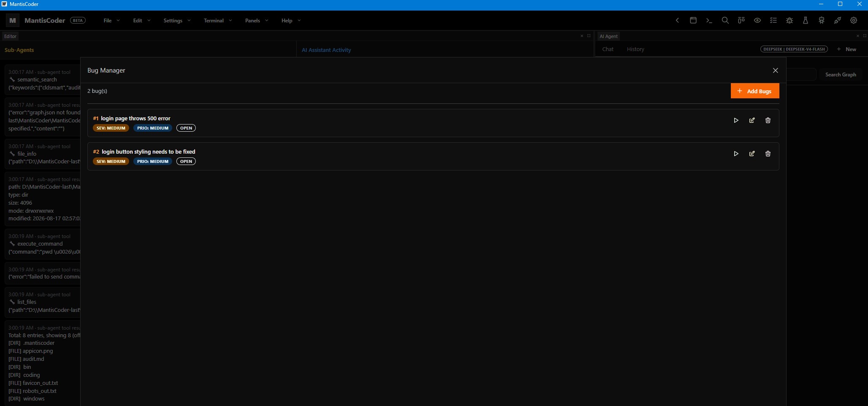Open the Help menu

click(291, 20)
